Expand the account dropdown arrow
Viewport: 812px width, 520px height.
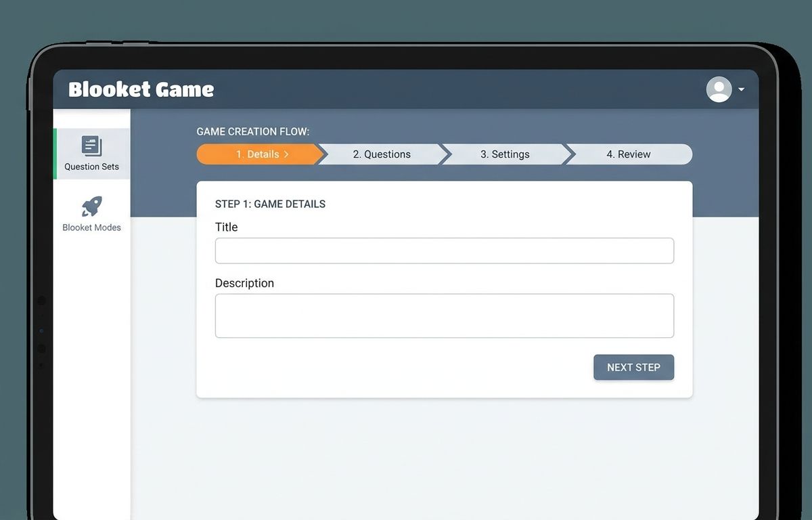coord(742,89)
